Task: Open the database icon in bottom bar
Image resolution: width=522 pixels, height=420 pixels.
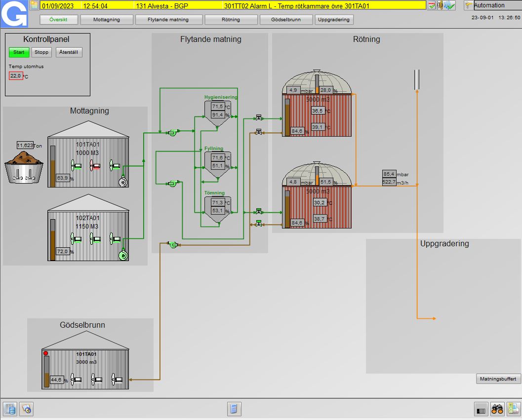Action: click(x=10, y=409)
